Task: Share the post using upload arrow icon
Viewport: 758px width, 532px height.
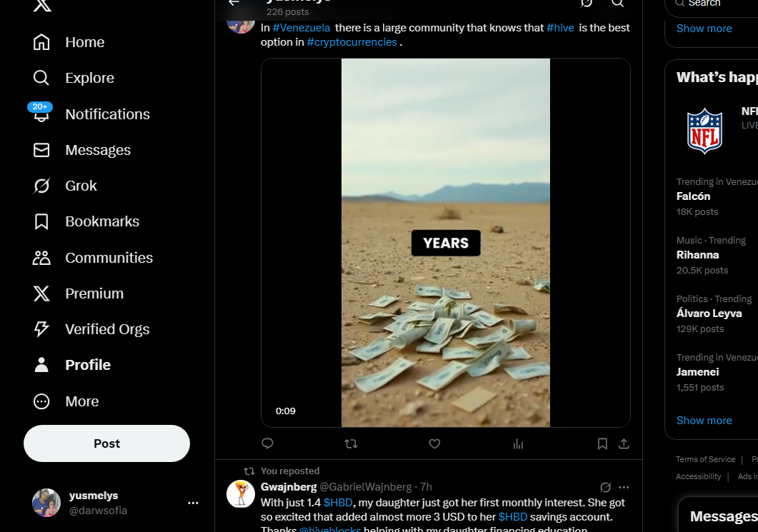Action: tap(624, 443)
